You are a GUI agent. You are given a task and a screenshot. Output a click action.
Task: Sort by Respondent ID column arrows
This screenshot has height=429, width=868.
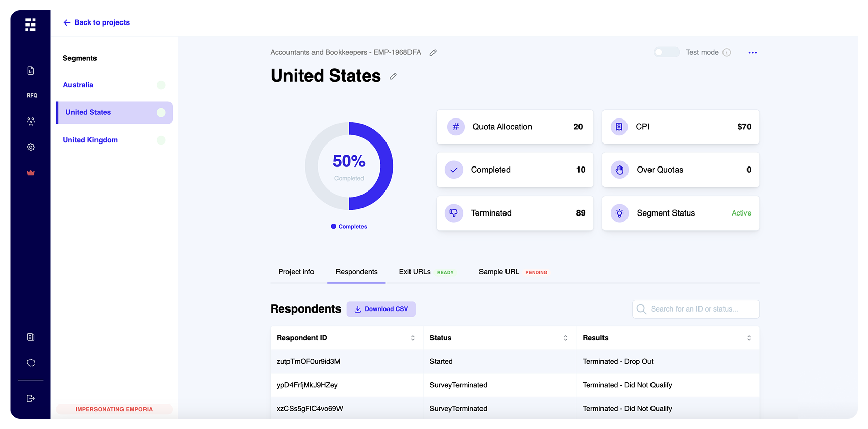(x=413, y=338)
